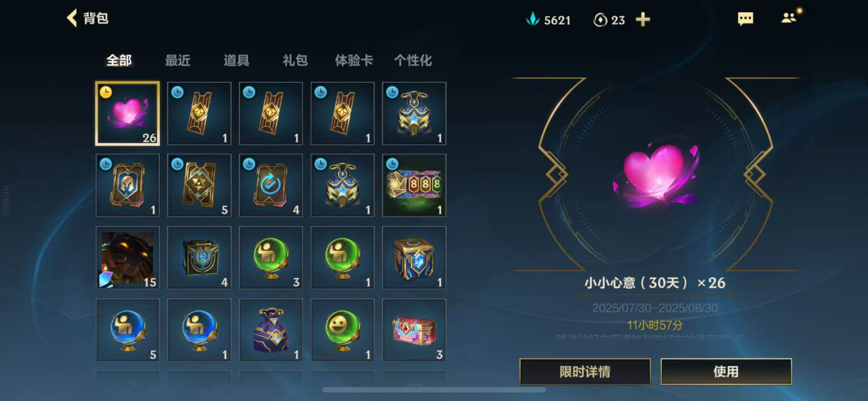Click the 使用 button

pos(726,372)
